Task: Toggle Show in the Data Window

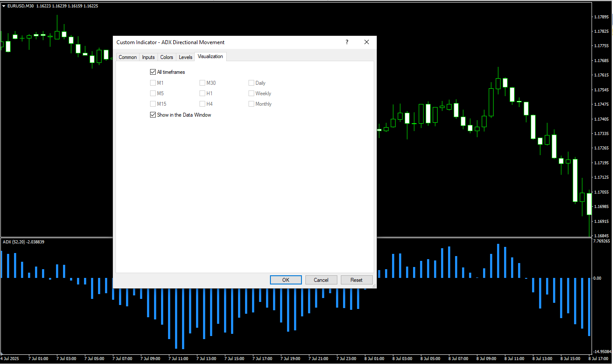Action: point(153,115)
